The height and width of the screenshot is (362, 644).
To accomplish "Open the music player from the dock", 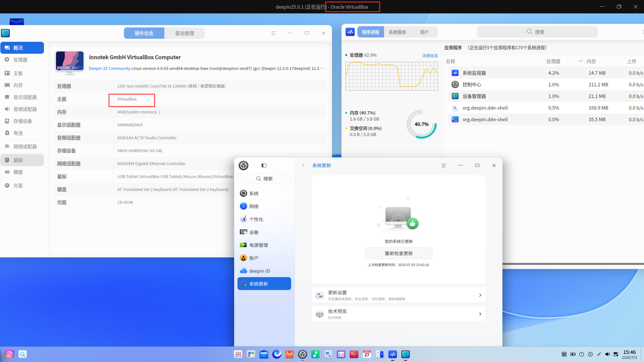I will point(315,354).
